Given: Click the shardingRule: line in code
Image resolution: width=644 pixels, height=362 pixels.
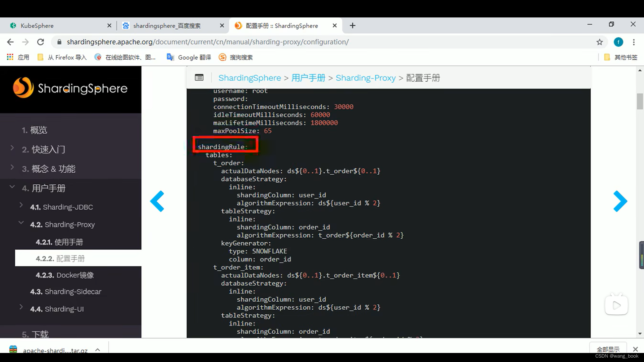Looking at the screenshot, I should pos(222,147).
